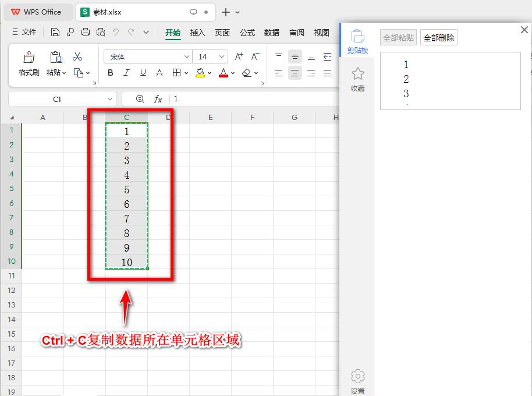This screenshot has height=396, width=532.
Task: Click the 全部粘贴 Paste All button
Action: [398, 37]
